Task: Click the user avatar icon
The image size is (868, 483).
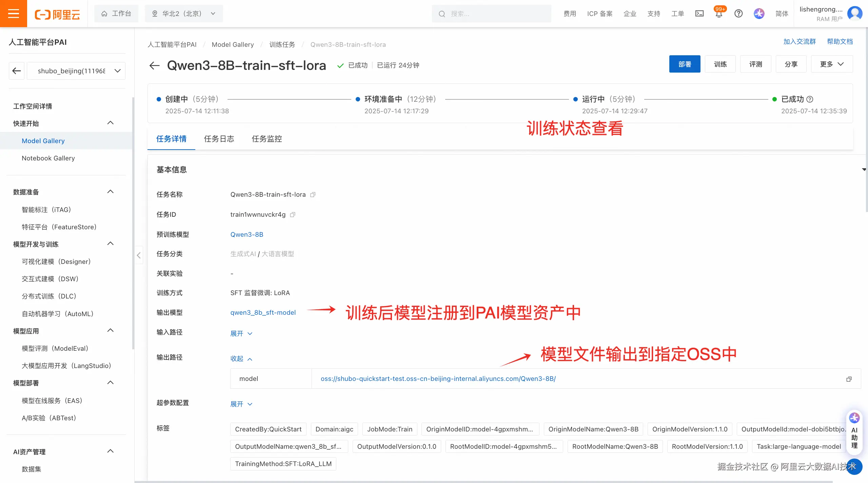Action: pos(854,14)
